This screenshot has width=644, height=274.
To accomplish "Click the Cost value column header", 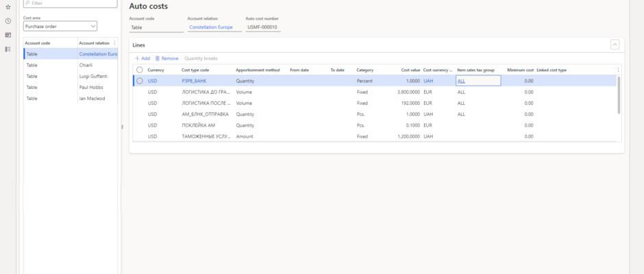I will coord(410,70).
